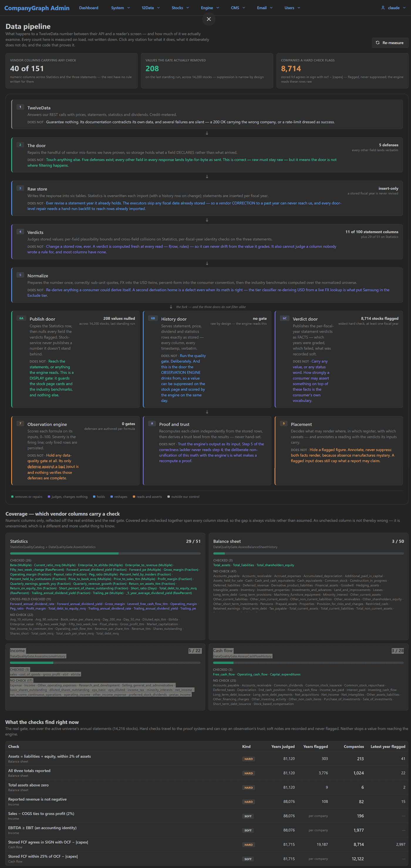
Task: Click the 6B badge on History door
Action: [153, 318]
